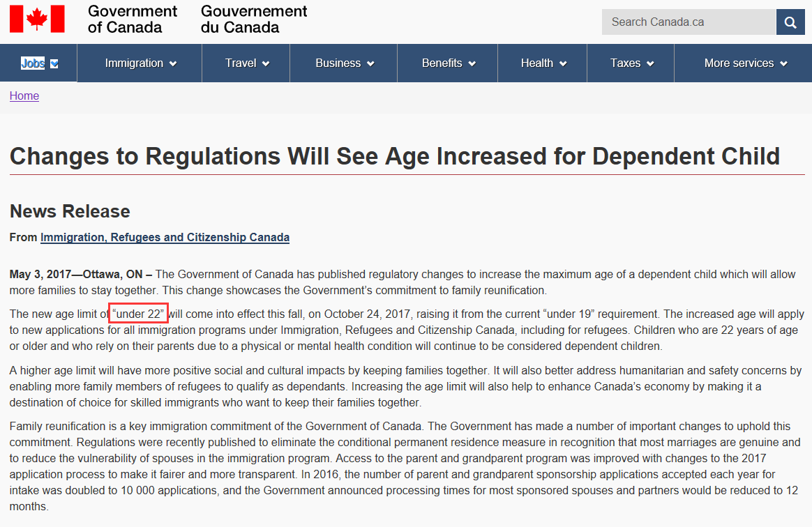Open the Taxes menu
This screenshot has height=527, width=812.
[631, 63]
